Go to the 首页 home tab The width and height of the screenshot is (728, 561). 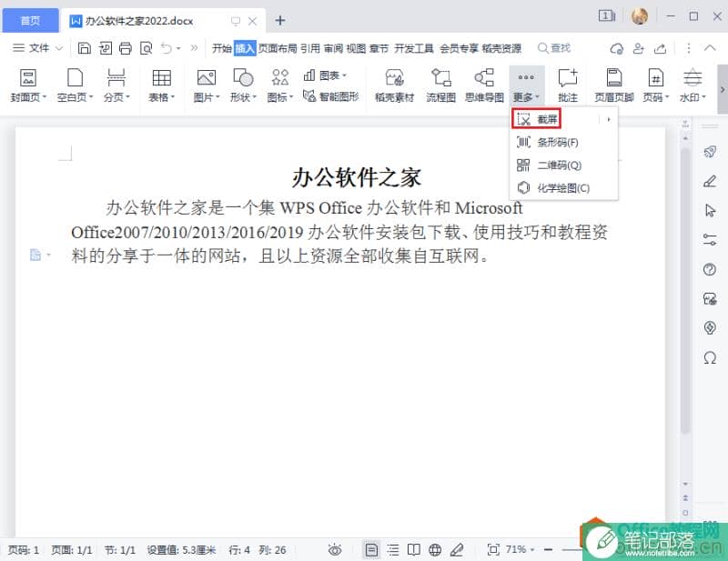31,20
